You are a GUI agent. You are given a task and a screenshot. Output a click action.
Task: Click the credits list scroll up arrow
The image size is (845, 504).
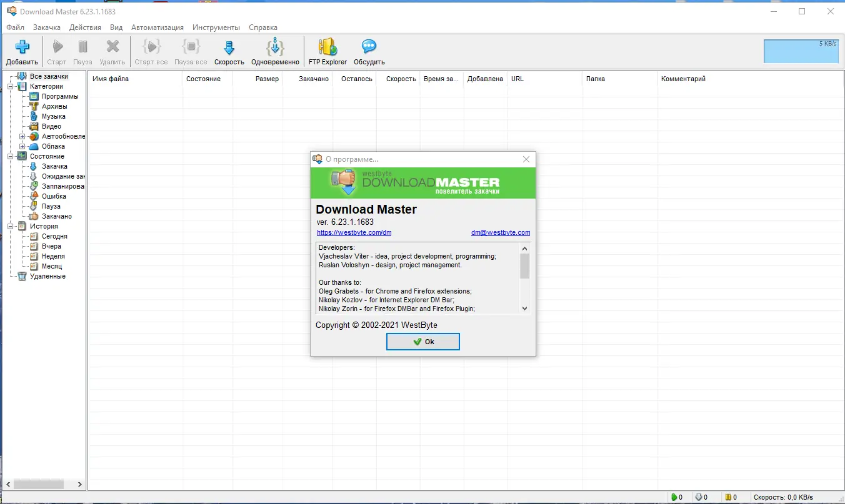click(524, 248)
